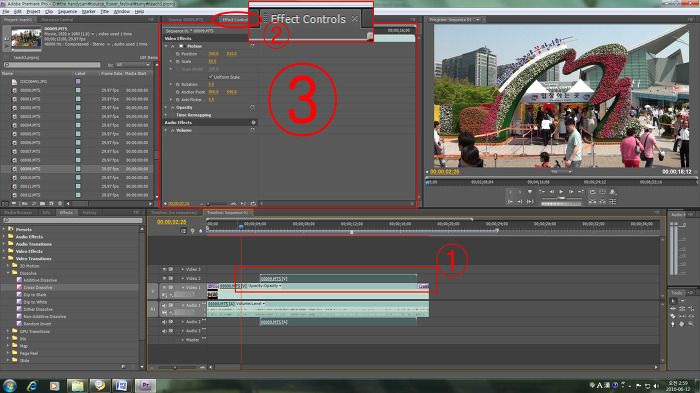Step back one frame in Program monitor
Screen dimensions: 700x393
point(552,192)
